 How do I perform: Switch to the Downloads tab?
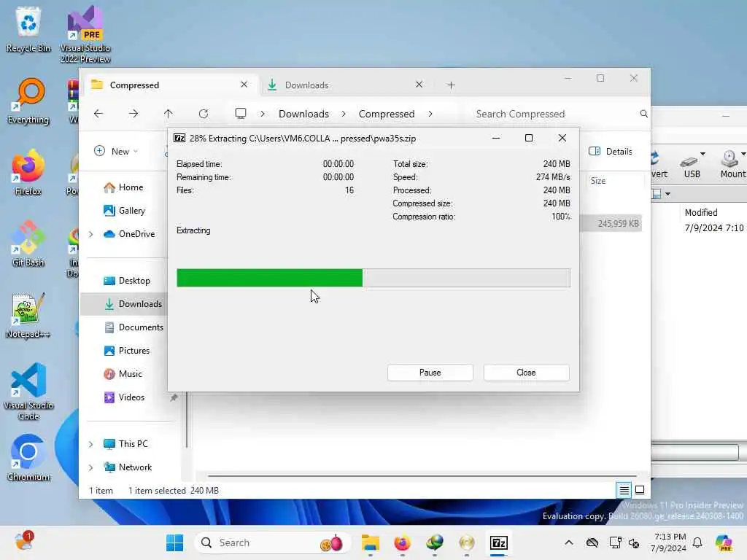pos(345,85)
